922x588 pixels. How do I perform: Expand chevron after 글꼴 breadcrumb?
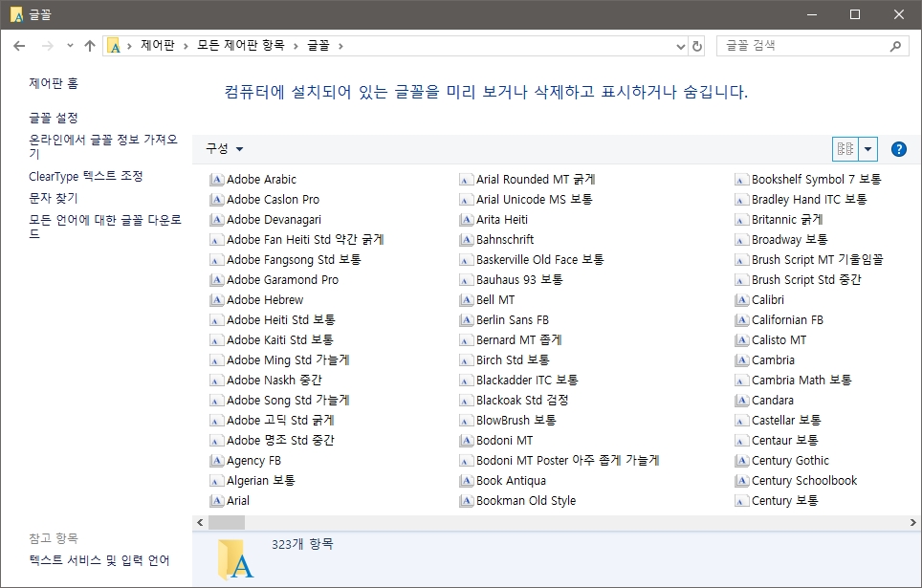[x=340, y=46]
